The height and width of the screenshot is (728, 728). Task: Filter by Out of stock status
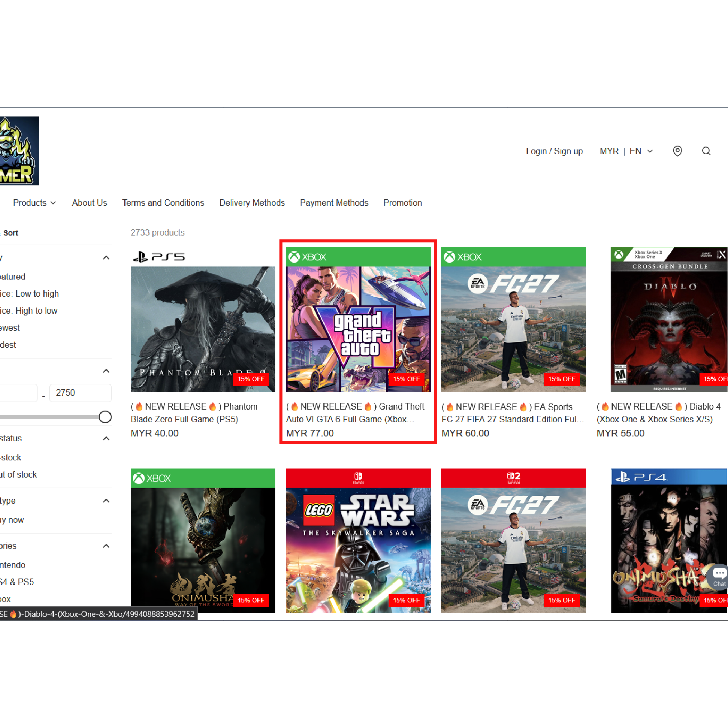click(18, 474)
